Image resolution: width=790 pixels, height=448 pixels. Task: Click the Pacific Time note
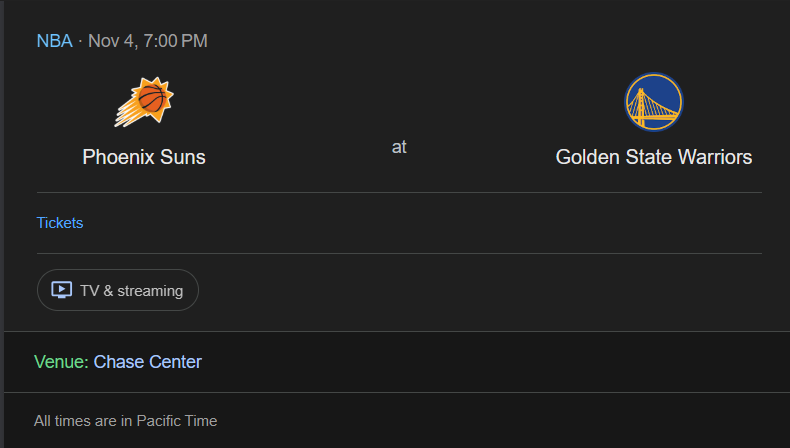pos(176,421)
